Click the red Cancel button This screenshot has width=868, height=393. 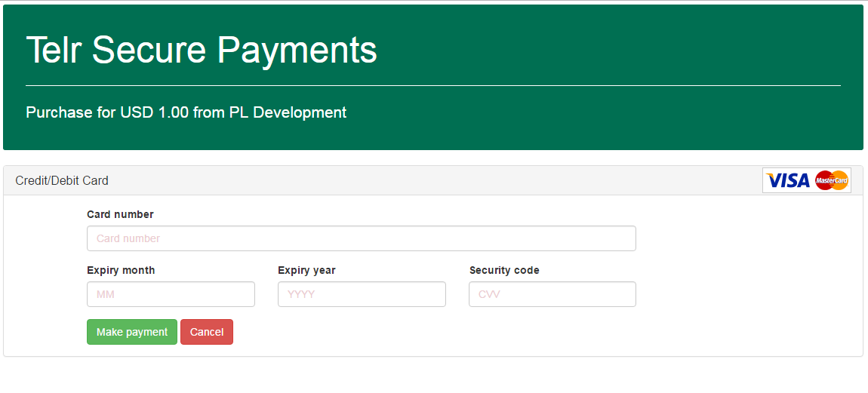coord(207,332)
